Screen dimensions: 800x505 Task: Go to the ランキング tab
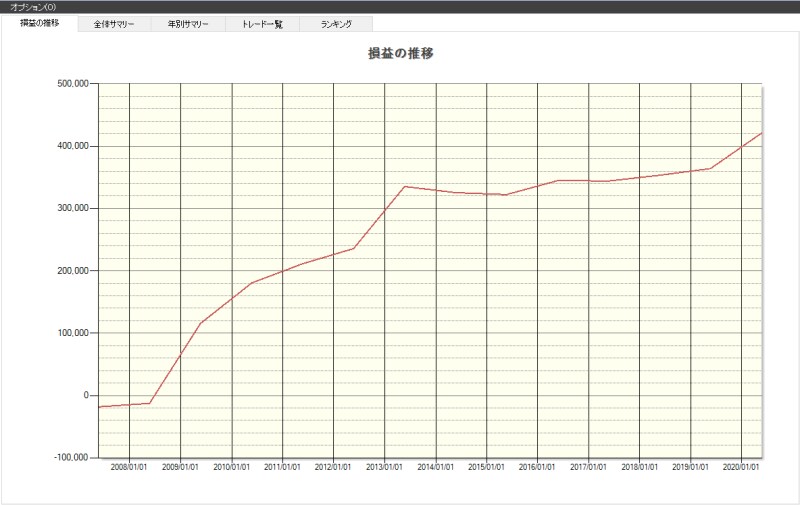336,24
